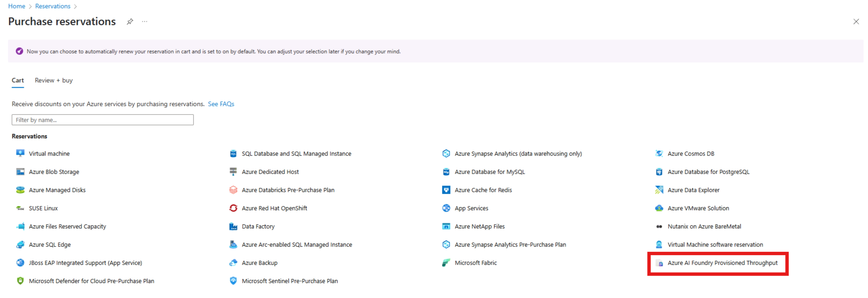This screenshot has height=298, width=868.
Task: Pin the Purchase reservations page
Action: pos(130,22)
